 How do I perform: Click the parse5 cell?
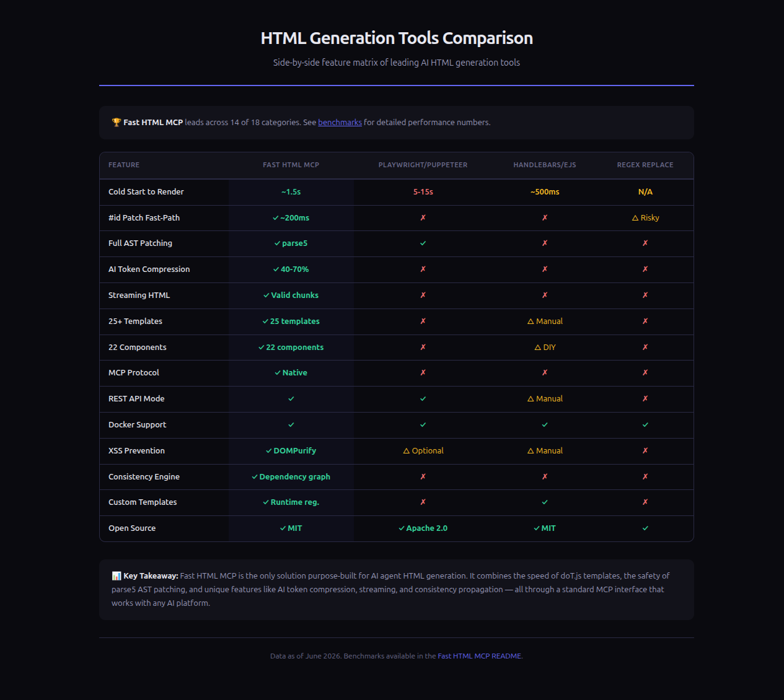coord(291,243)
